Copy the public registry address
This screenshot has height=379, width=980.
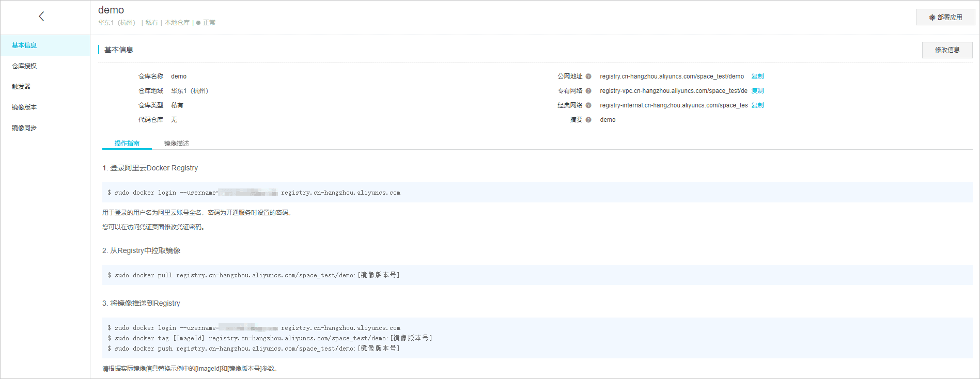pos(757,76)
